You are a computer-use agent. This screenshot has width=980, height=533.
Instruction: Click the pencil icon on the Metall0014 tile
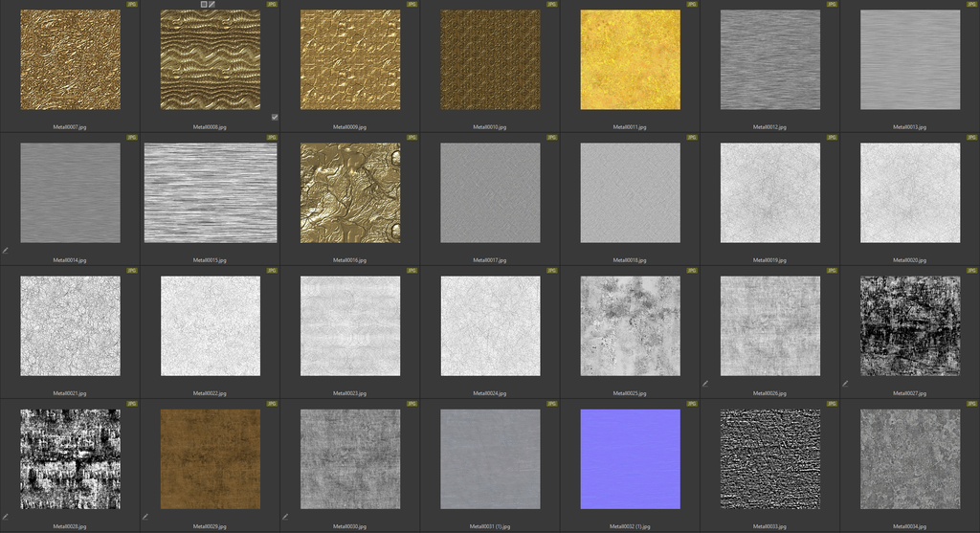pyautogui.click(x=5, y=251)
